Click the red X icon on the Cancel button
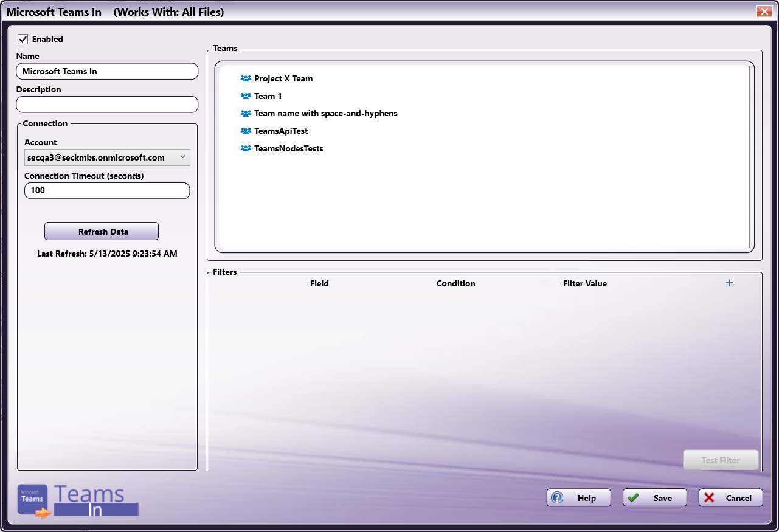This screenshot has height=532, width=779. click(709, 498)
